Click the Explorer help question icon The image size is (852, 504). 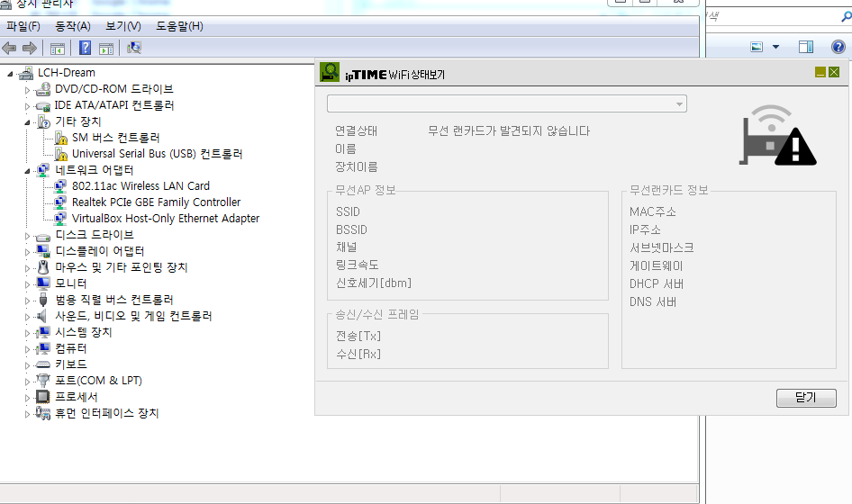tap(838, 47)
